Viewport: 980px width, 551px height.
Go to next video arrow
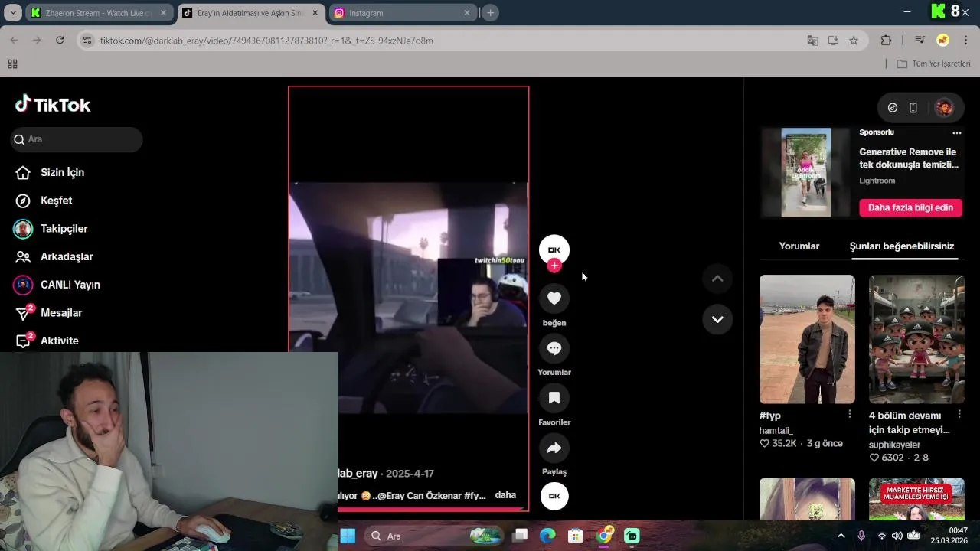[x=717, y=319]
